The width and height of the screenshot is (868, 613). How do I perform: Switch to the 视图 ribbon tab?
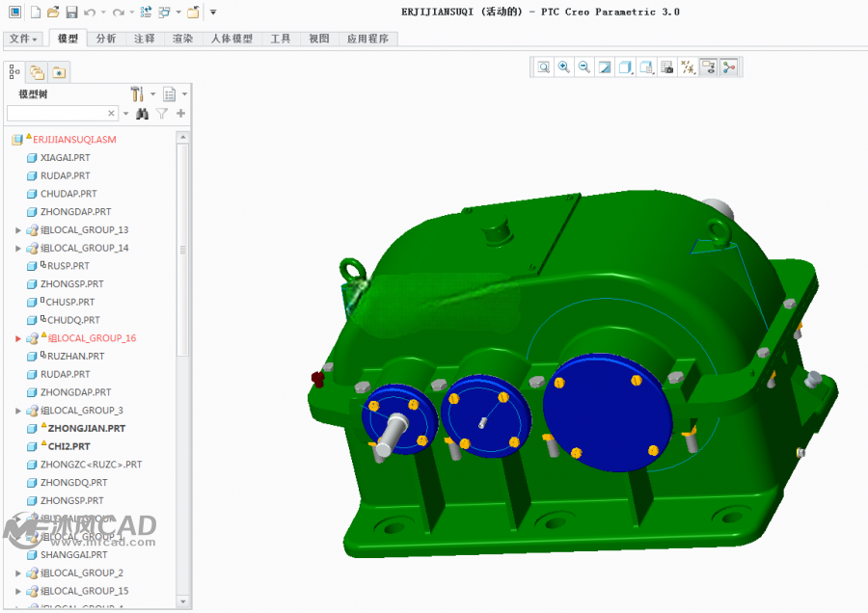pos(319,39)
